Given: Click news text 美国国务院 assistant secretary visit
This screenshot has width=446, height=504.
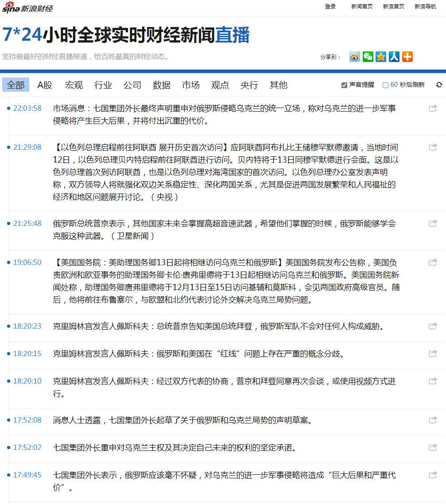Looking at the screenshot, I should click(x=226, y=281).
